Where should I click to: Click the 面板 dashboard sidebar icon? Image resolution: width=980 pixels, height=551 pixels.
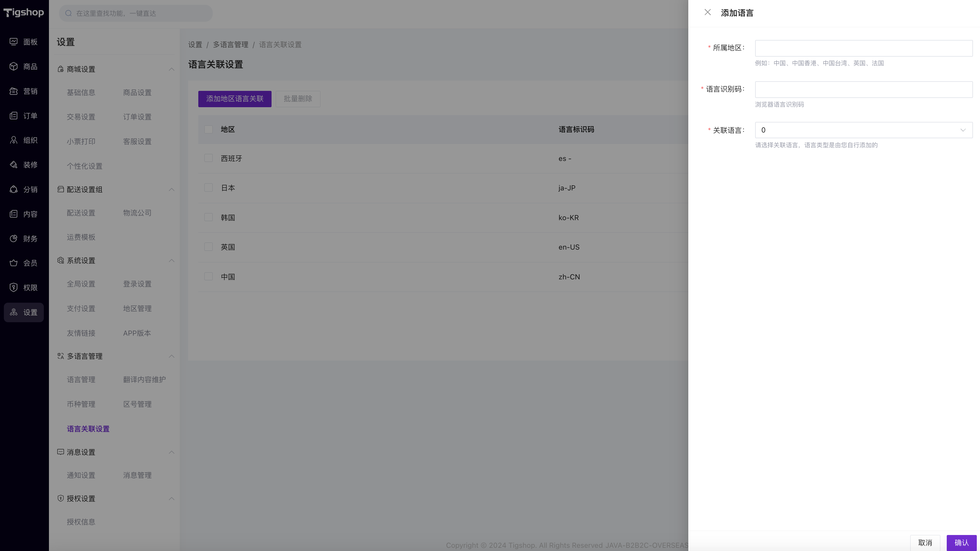[14, 42]
